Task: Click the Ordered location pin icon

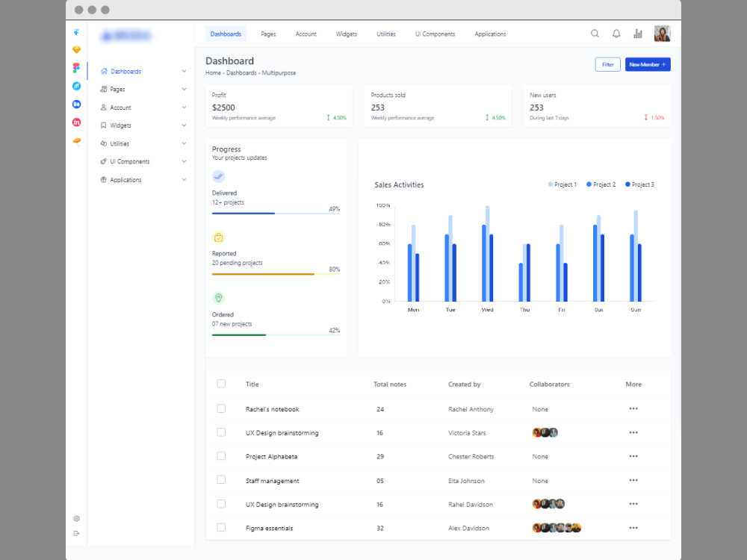Action: coord(218,298)
